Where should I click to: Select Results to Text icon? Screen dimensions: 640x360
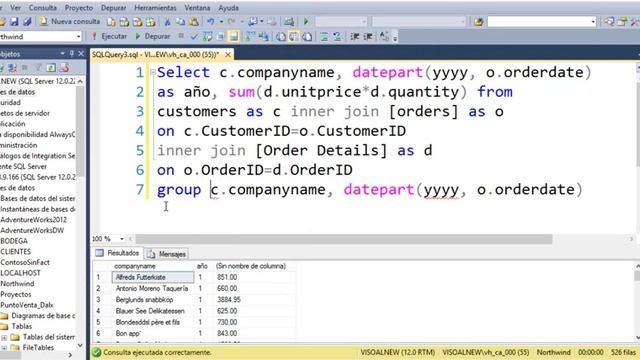pos(281,37)
